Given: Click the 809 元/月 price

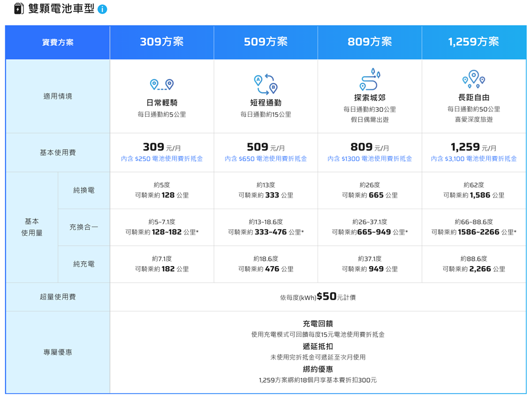Looking at the screenshot, I should click(x=370, y=147).
